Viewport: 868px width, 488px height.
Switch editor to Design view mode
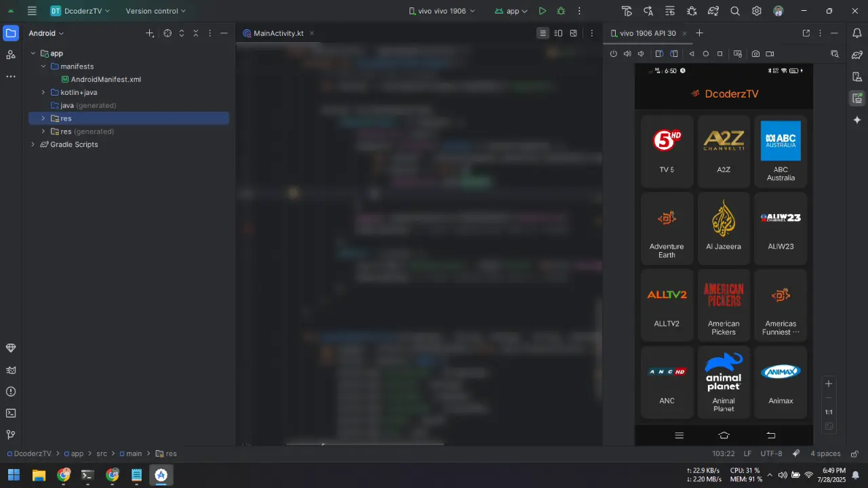pos(574,33)
